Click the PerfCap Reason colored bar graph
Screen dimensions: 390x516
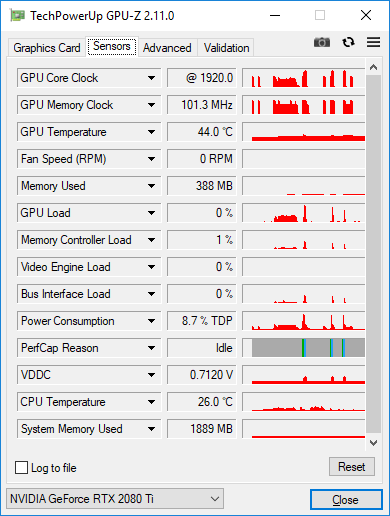pos(304,348)
